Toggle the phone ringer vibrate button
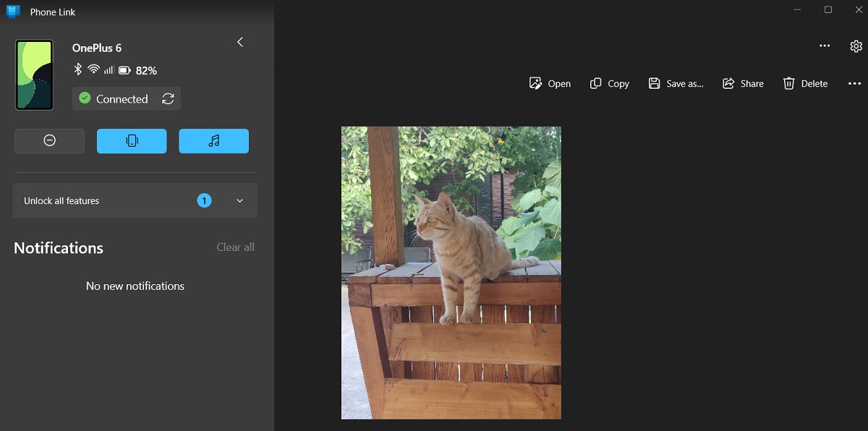The height and width of the screenshot is (431, 868). 132,141
